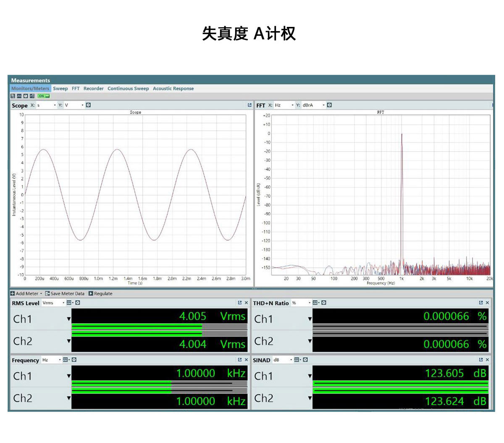Click RMS Level Ch1 4.005 Vrms reading
The image size is (504, 443).
click(212, 316)
